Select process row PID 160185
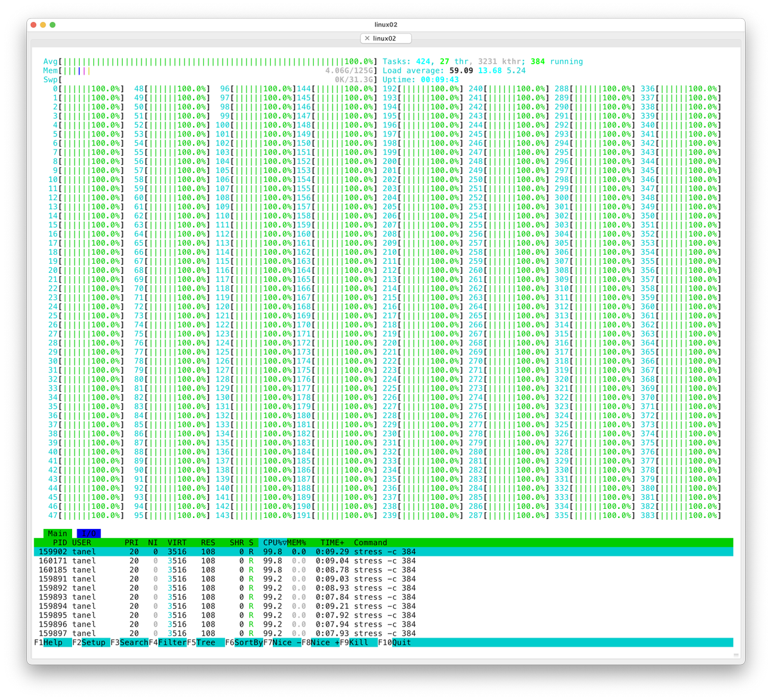The height and width of the screenshot is (700, 772). [x=383, y=569]
